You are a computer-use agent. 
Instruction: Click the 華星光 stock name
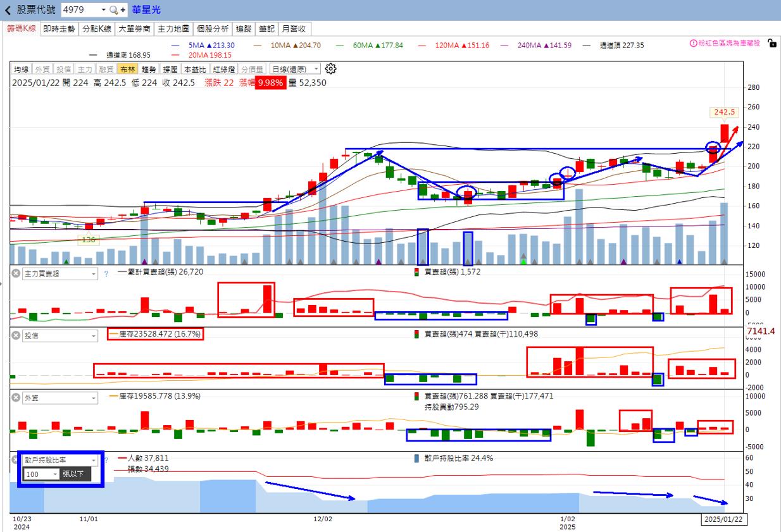[x=147, y=10]
